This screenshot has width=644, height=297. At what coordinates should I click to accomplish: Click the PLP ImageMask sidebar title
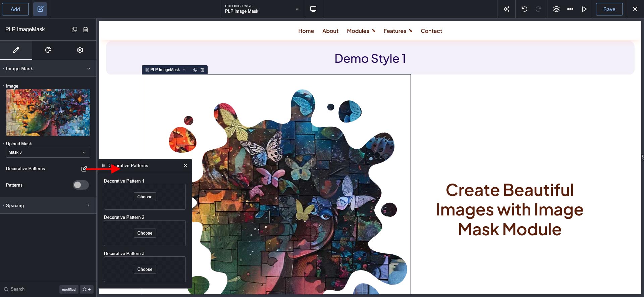(25, 30)
